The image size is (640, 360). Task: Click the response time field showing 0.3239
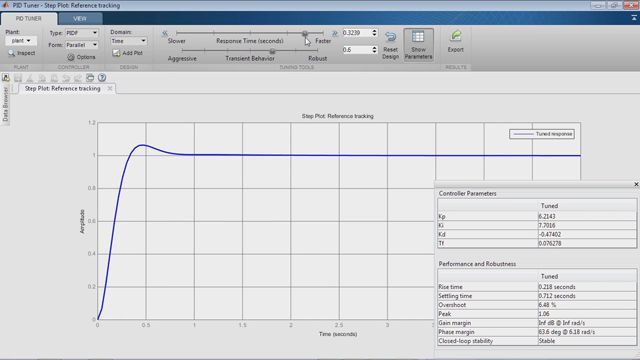(356, 33)
